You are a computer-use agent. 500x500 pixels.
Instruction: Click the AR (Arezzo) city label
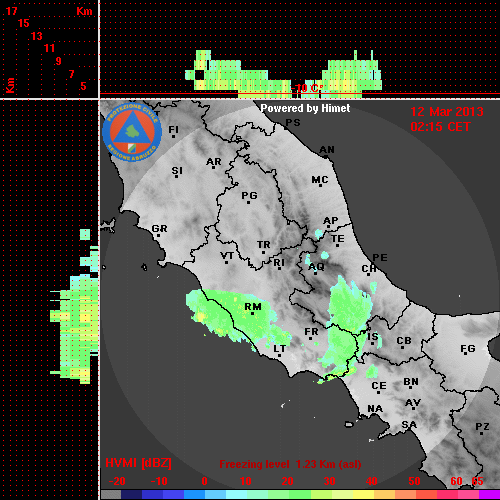214,163
